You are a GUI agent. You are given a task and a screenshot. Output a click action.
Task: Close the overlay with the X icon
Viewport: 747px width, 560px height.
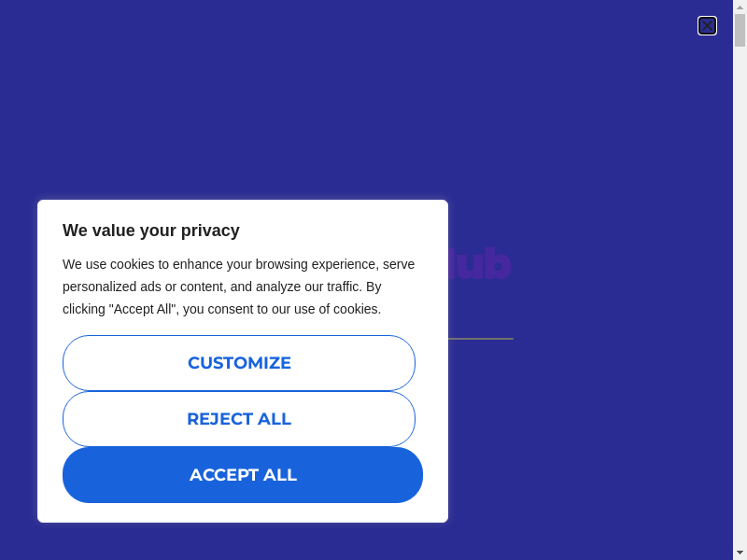[x=707, y=26]
